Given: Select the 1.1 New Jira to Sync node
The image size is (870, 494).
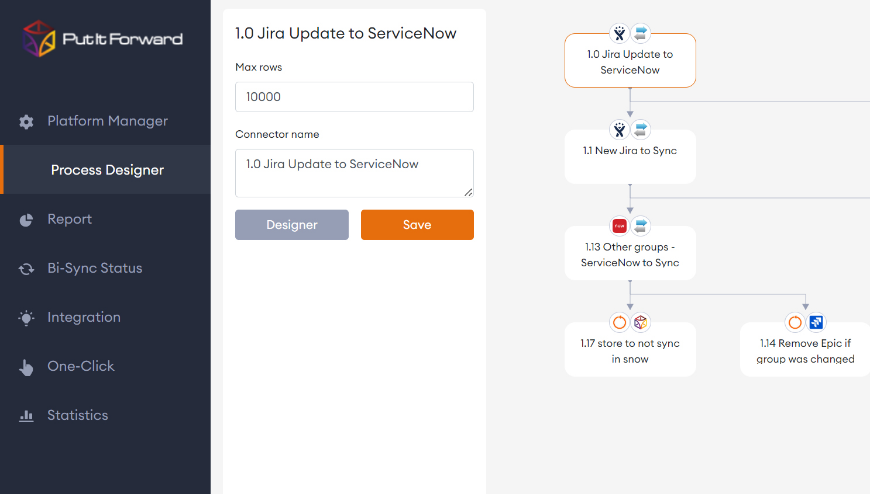Looking at the screenshot, I should tap(630, 156).
